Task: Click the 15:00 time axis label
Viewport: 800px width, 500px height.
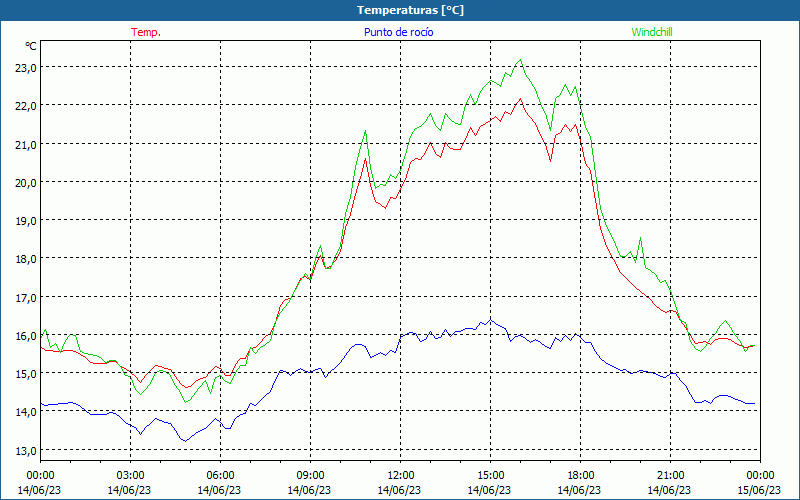Action: (x=490, y=476)
